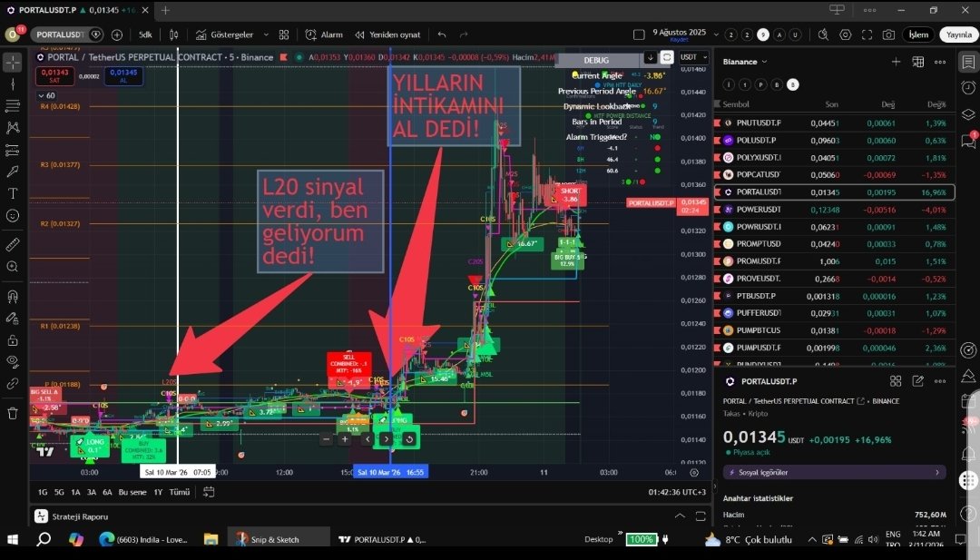Toggle auto-fit scale button next to USDT
Image resolution: width=980 pixels, height=560 pixels.
(x=667, y=57)
